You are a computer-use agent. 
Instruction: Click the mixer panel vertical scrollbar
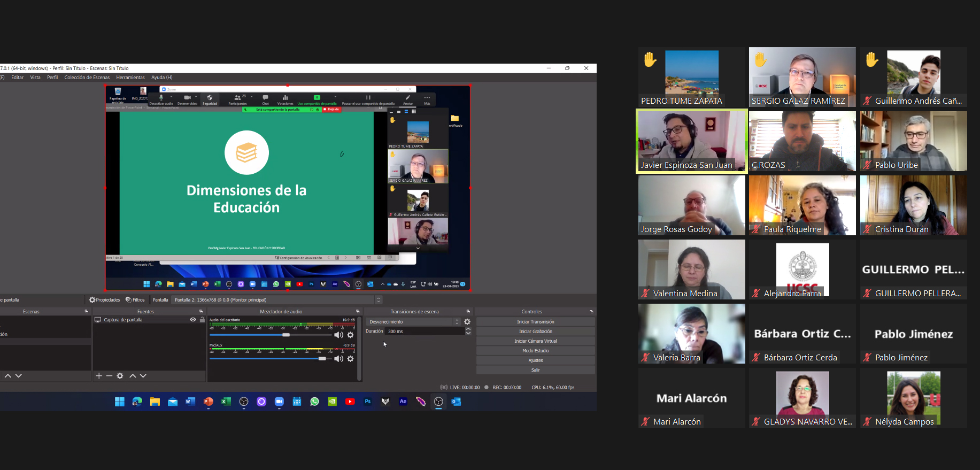coord(359,348)
